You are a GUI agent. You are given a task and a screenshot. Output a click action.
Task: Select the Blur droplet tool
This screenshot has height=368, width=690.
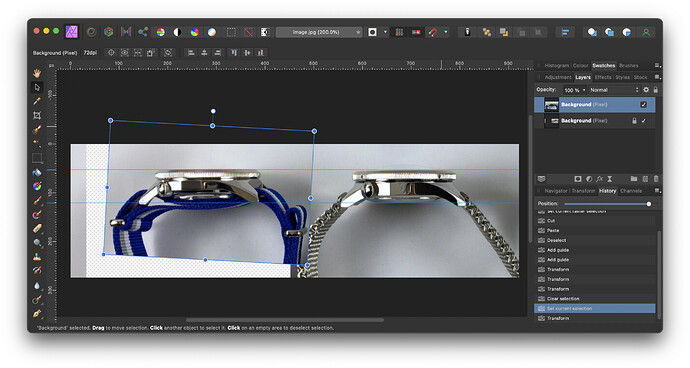[37, 285]
